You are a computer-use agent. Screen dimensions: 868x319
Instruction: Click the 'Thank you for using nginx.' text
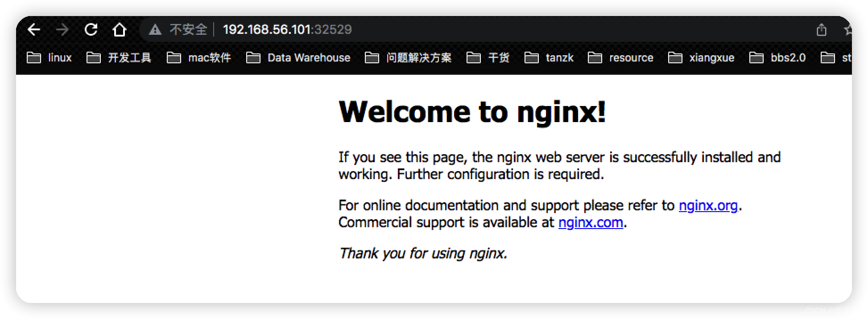423,254
